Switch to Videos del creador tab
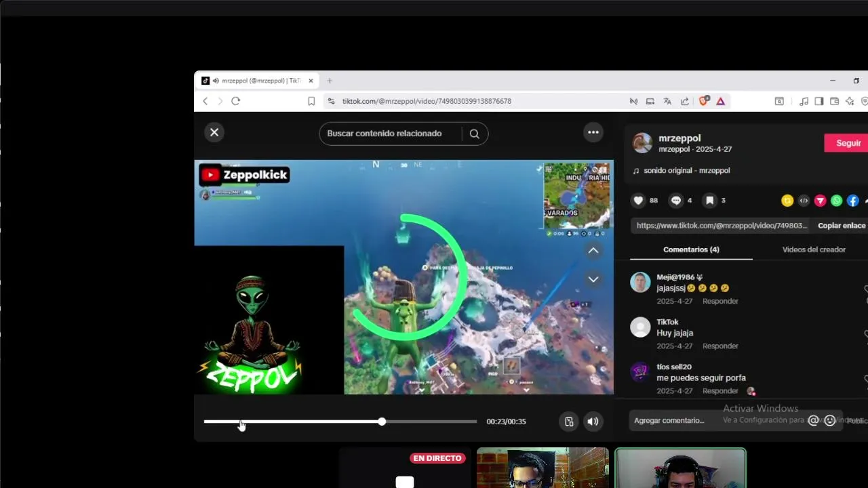Image resolution: width=868 pixels, height=488 pixels. tap(814, 249)
